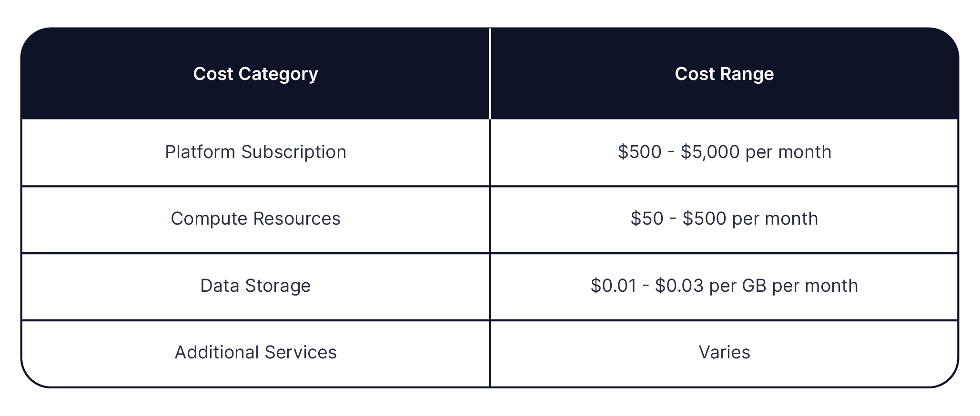This screenshot has height=416, width=980.
Task: Click the word Services in last row
Action: point(301,353)
